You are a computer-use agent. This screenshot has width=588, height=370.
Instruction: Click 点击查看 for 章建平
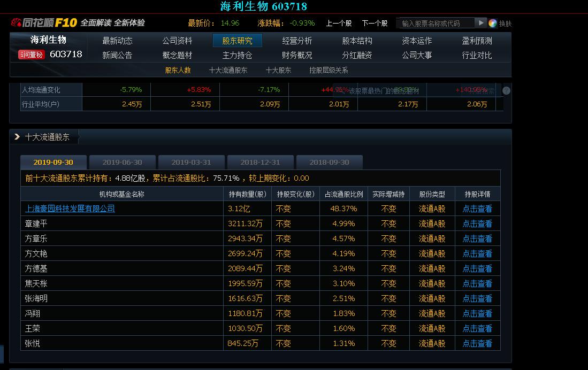(x=477, y=223)
